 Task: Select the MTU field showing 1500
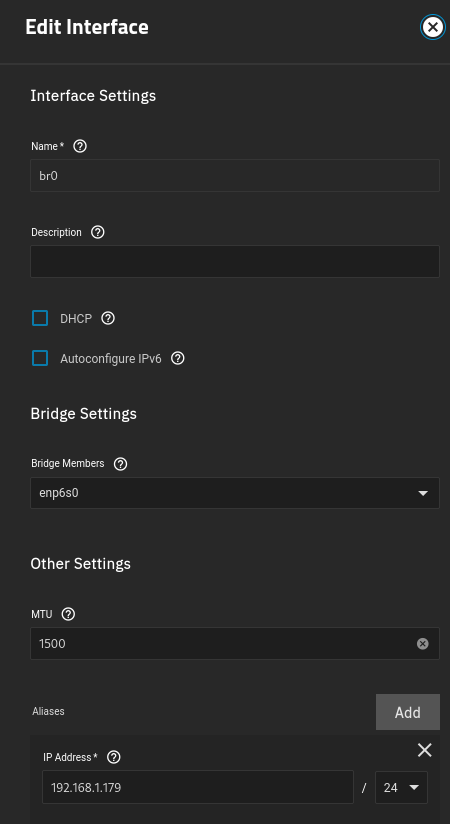[235, 643]
